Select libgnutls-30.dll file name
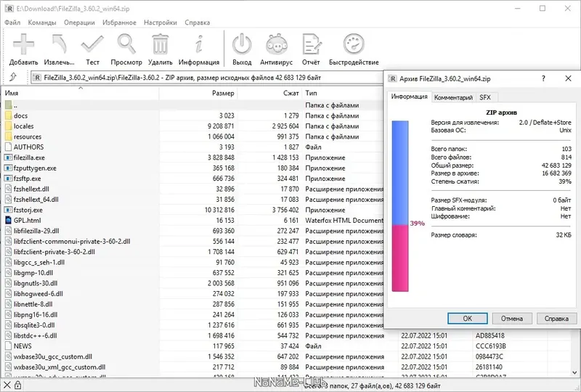The height and width of the screenshot is (392, 581). [36, 283]
